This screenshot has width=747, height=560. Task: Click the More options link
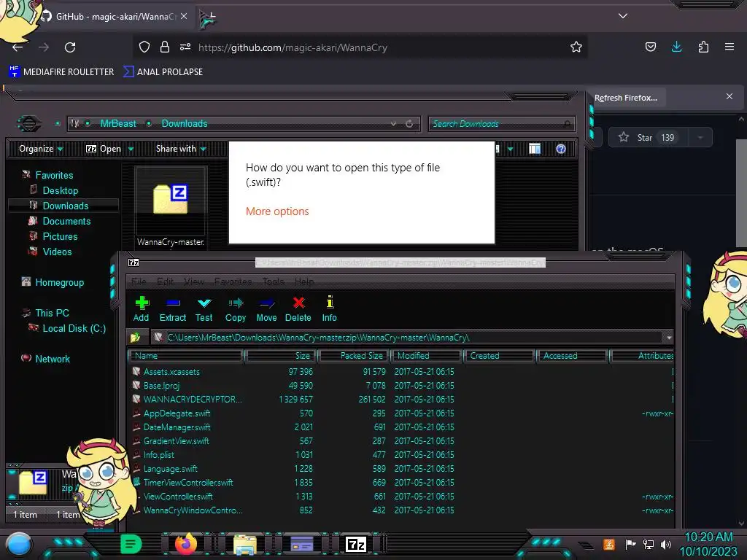point(277,211)
